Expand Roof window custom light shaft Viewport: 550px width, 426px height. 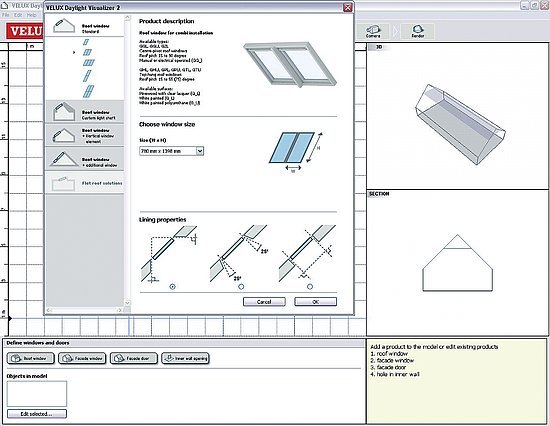pyautogui.click(x=85, y=112)
